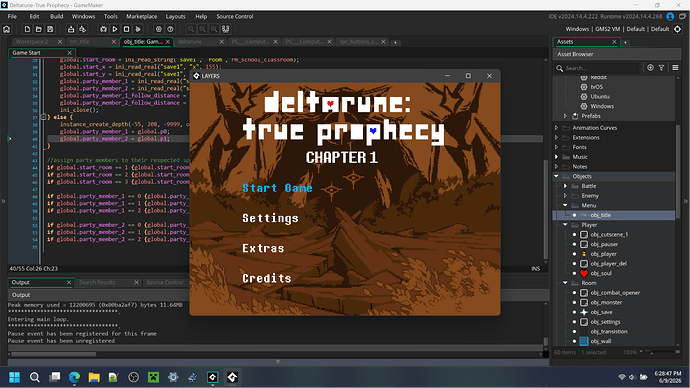The image size is (690, 388).
Task: Open the Start Page home icon
Action: pyautogui.click(x=7, y=29)
